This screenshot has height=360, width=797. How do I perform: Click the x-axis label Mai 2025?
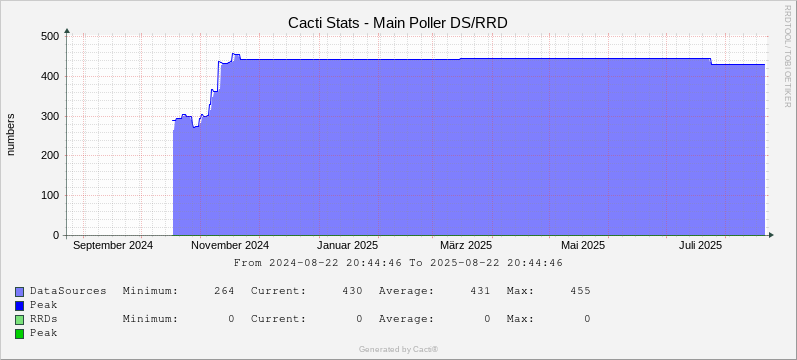[x=583, y=246]
